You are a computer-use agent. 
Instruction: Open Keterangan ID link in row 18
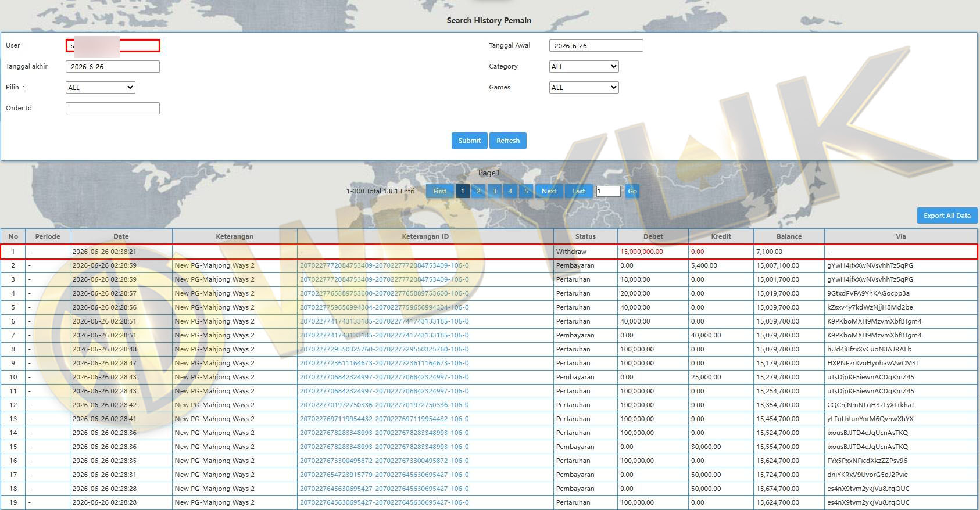[384, 489]
